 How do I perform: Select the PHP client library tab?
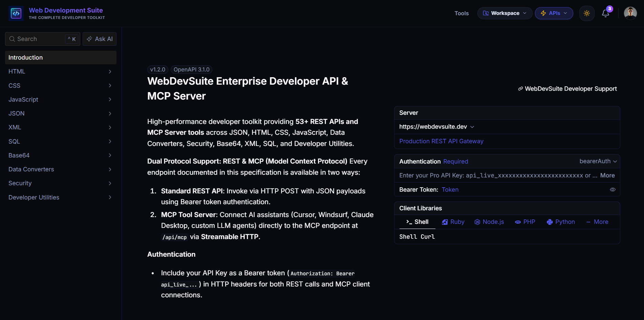525,222
